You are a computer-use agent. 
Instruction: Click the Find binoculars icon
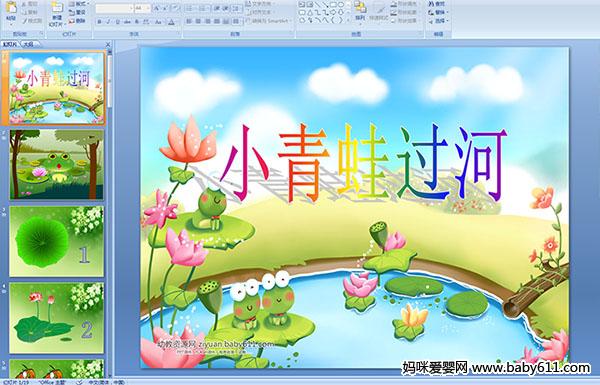click(431, 4)
